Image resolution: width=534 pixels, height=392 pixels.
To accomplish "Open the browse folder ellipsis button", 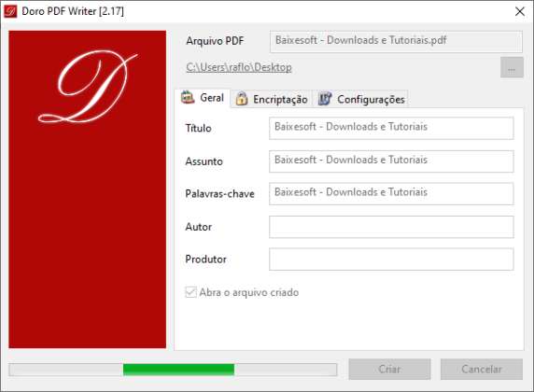I will pos(512,67).
